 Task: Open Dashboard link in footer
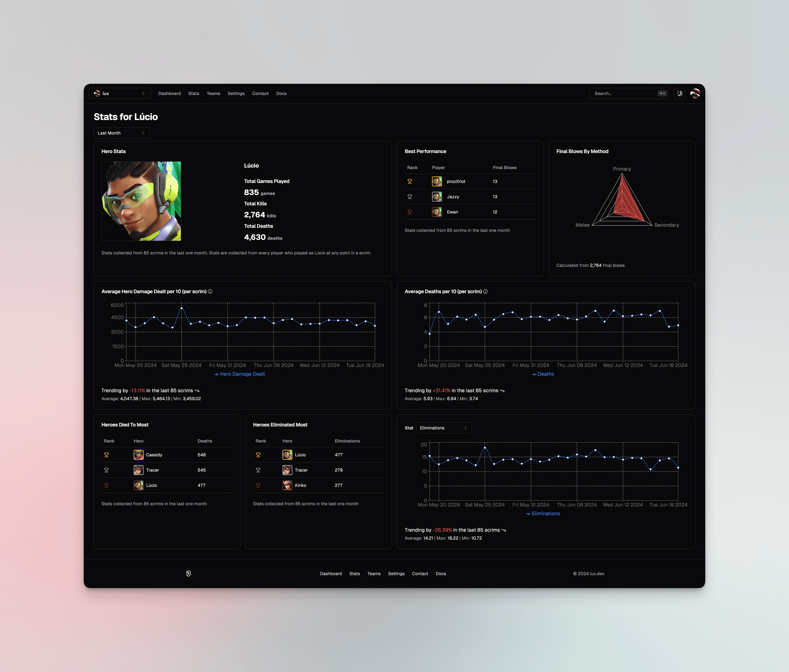331,574
